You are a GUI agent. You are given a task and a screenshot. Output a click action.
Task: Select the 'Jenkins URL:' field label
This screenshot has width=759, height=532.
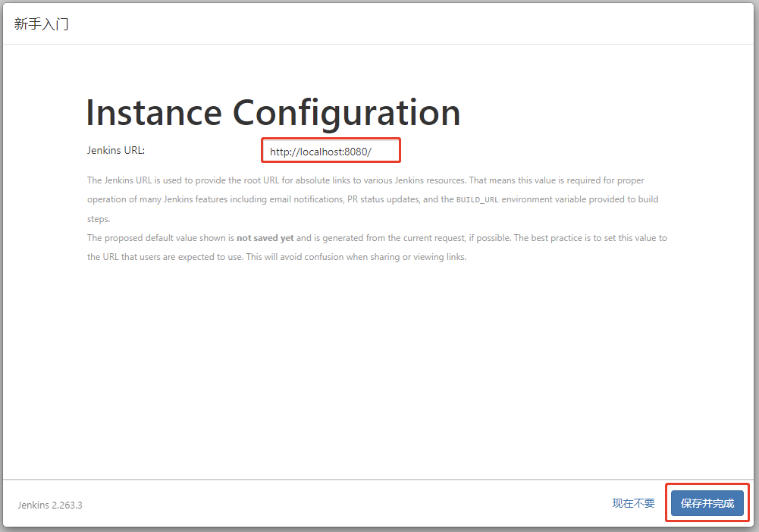click(x=116, y=150)
